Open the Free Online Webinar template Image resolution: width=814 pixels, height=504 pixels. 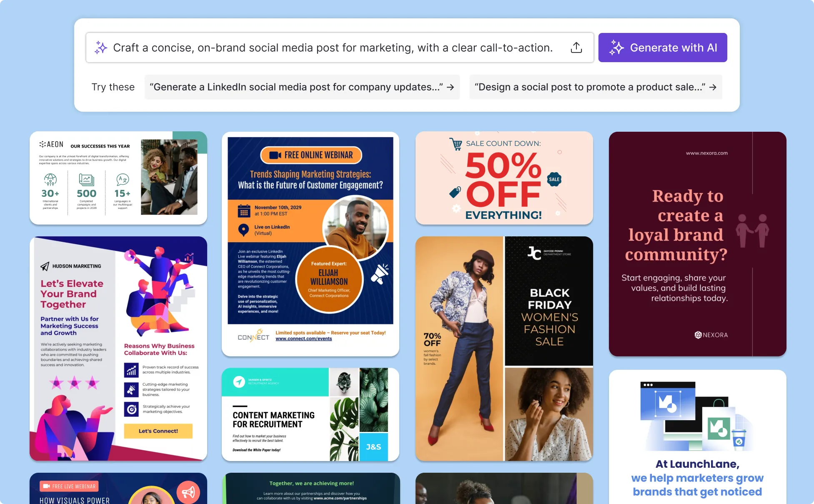(x=311, y=244)
